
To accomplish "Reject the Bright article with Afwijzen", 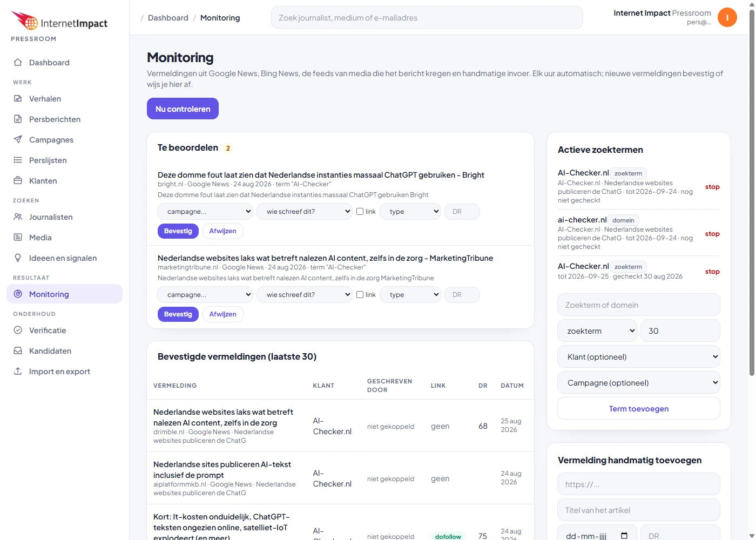I will click(222, 231).
